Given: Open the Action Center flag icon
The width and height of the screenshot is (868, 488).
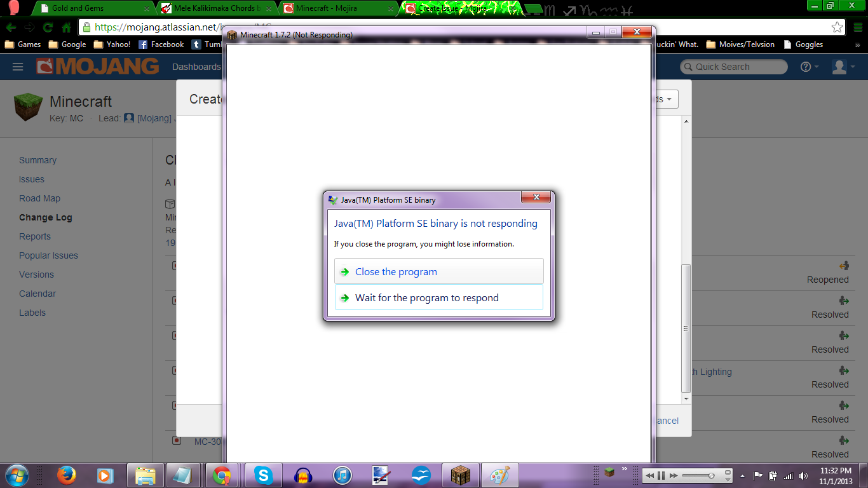Looking at the screenshot, I should click(x=758, y=475).
